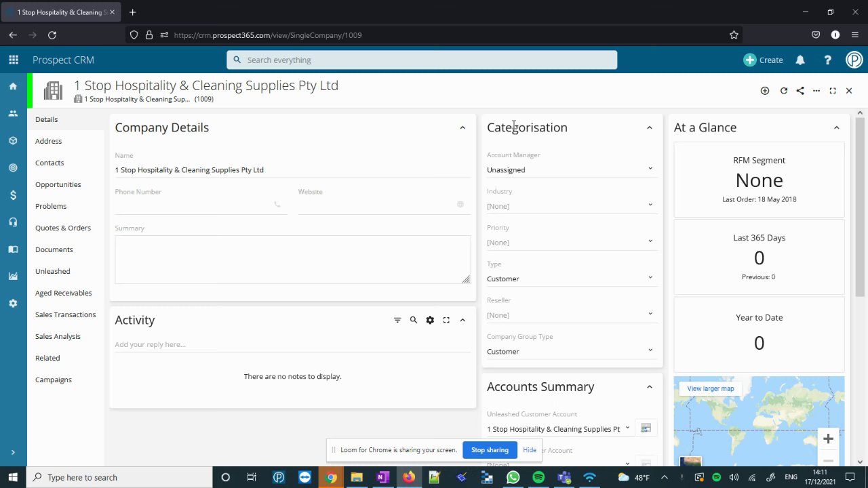Open the chart icon in the sidebar
Screen dimensions: 868x488
[x=13, y=277]
